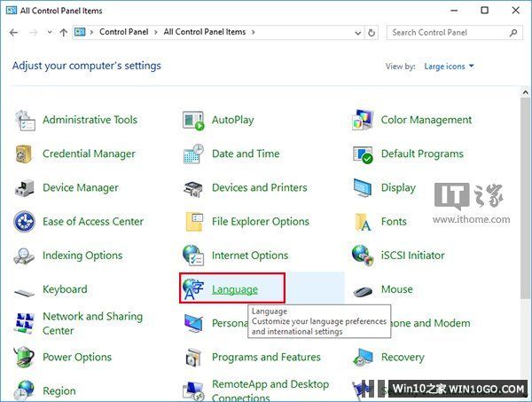Open the Programs and Features icon
The image size is (532, 402).
click(193, 357)
